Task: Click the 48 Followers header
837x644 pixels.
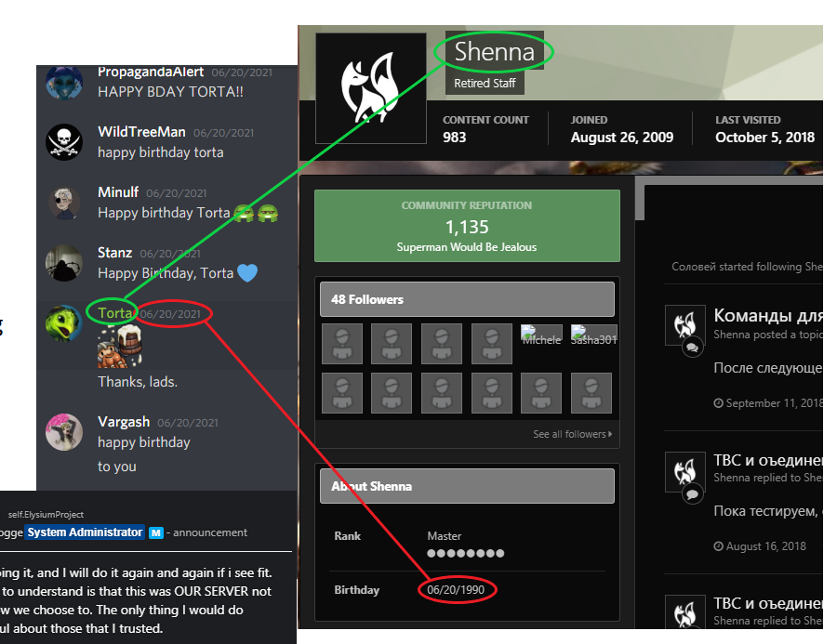Action: pyautogui.click(x=467, y=299)
